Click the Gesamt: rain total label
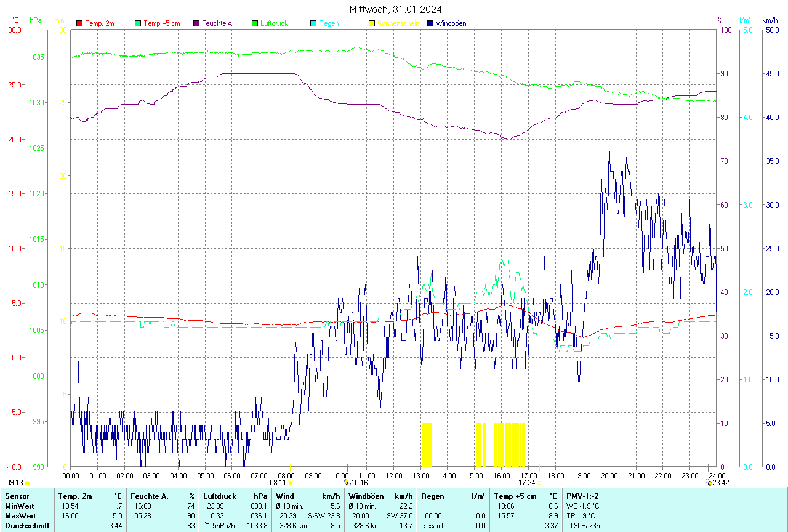Viewport: 788px width, 532px height. click(x=433, y=526)
